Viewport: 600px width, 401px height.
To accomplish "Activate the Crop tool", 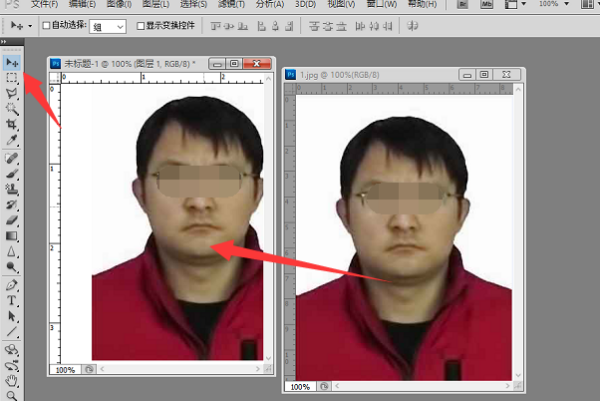I will pyautogui.click(x=12, y=125).
